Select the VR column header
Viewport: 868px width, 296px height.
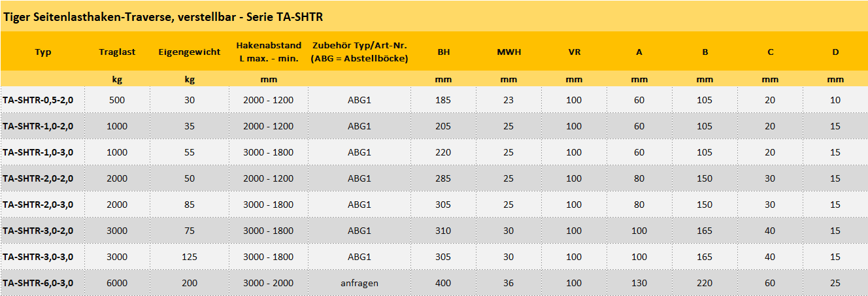click(574, 52)
